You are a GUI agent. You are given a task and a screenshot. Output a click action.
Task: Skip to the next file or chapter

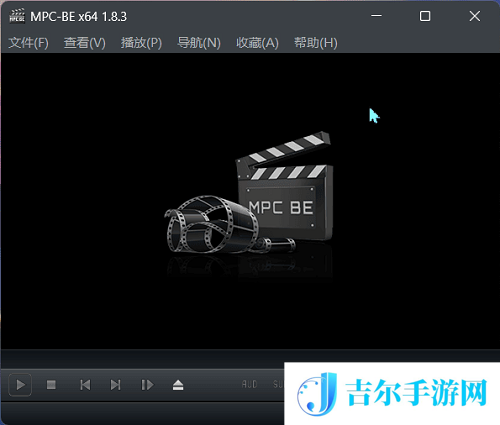click(x=115, y=385)
